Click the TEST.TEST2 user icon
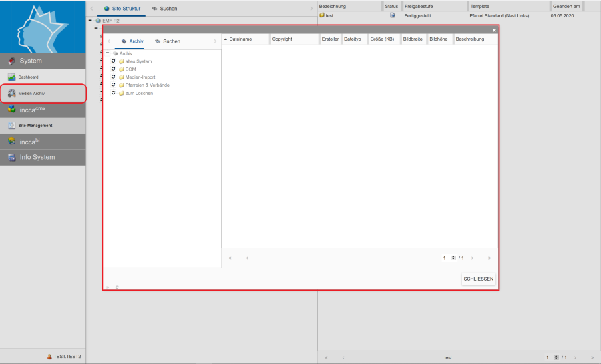 pyautogui.click(x=49, y=357)
